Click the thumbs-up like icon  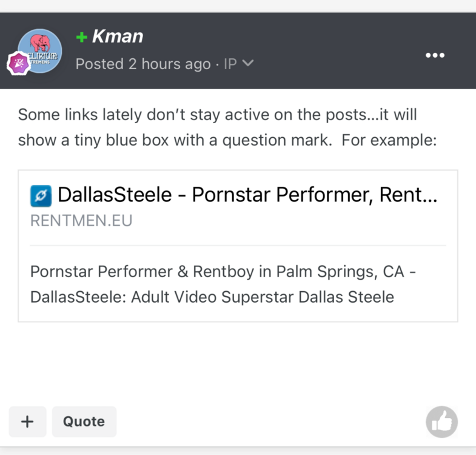[x=441, y=422]
